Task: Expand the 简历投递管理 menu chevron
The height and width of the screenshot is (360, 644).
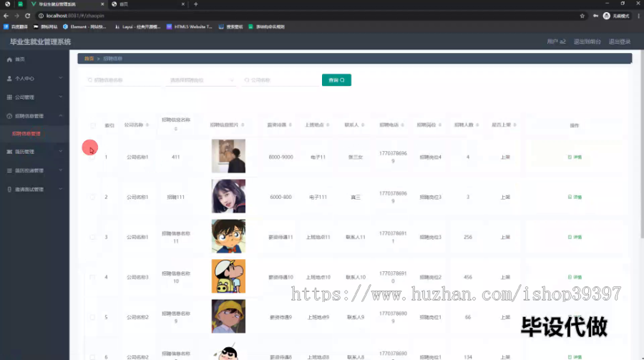Action: pos(60,170)
